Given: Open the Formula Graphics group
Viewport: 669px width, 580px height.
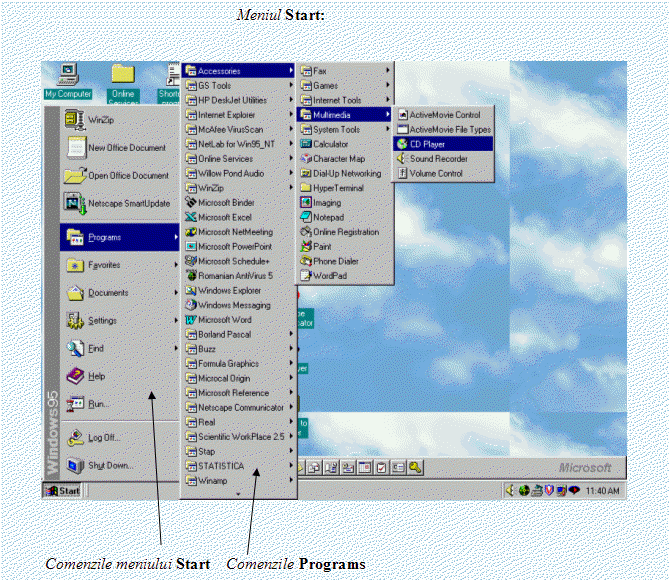Looking at the screenshot, I should [239, 364].
